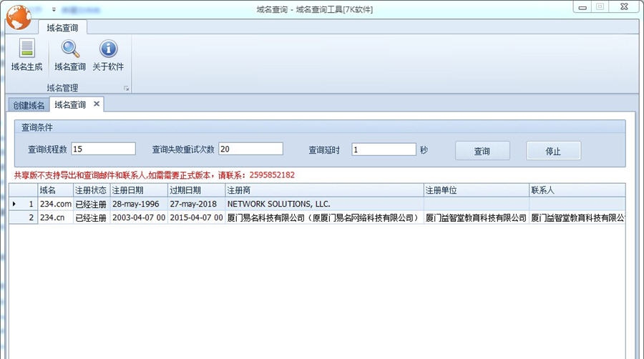
Task: Click the 27-may-2018 expiry date cell
Action: click(197, 204)
